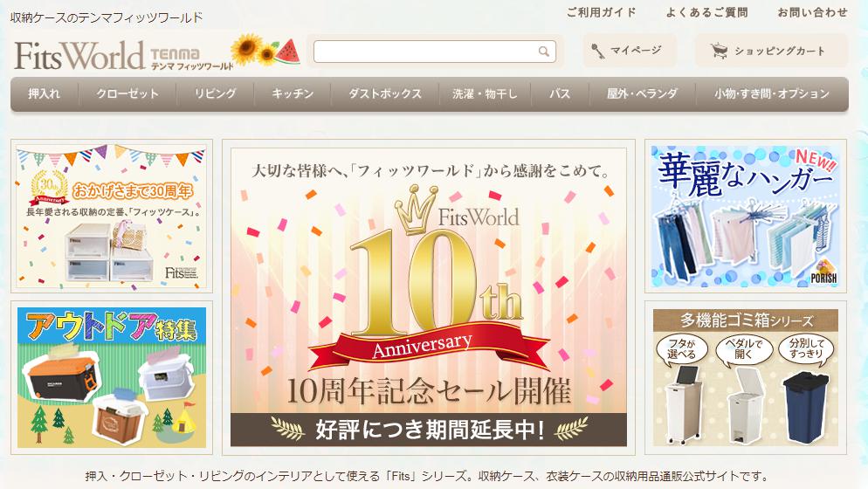Viewport: 868px width, 489px height.
Task: Select the バス navigation item
Action: 560,93
